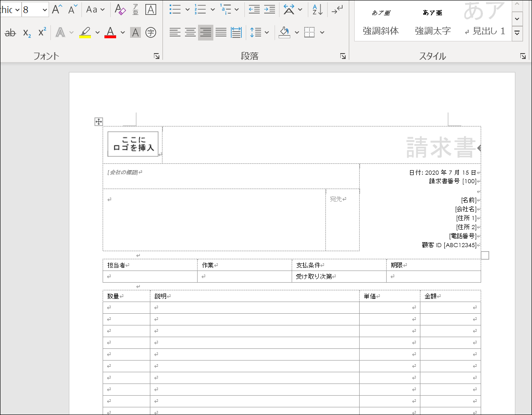Toggle superscript formatting

41,32
